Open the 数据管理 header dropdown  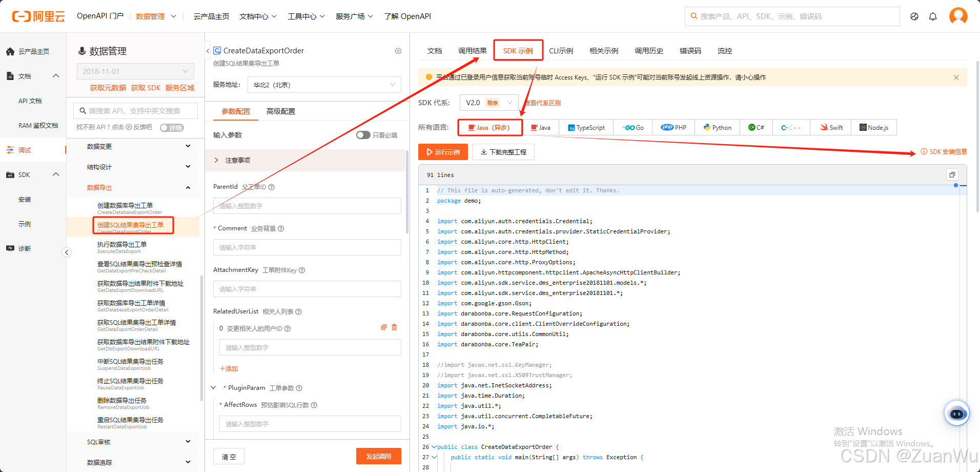tap(156, 16)
